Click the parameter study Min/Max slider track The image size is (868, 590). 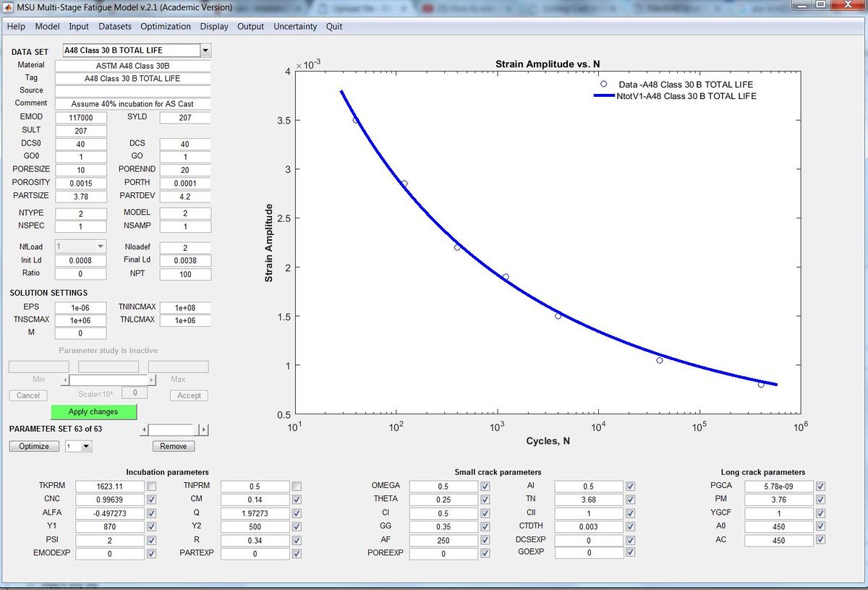point(109,380)
